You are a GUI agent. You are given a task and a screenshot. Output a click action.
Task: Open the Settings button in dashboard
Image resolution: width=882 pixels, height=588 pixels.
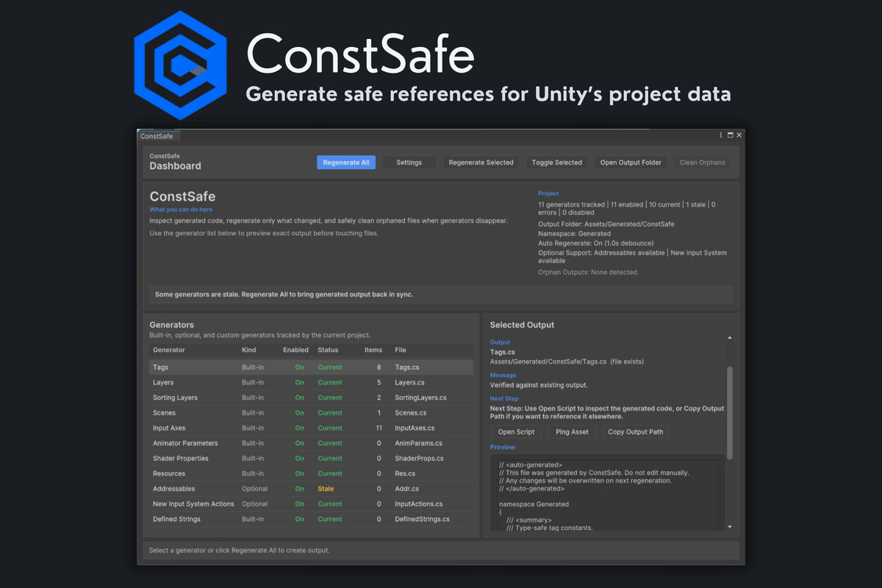click(409, 162)
